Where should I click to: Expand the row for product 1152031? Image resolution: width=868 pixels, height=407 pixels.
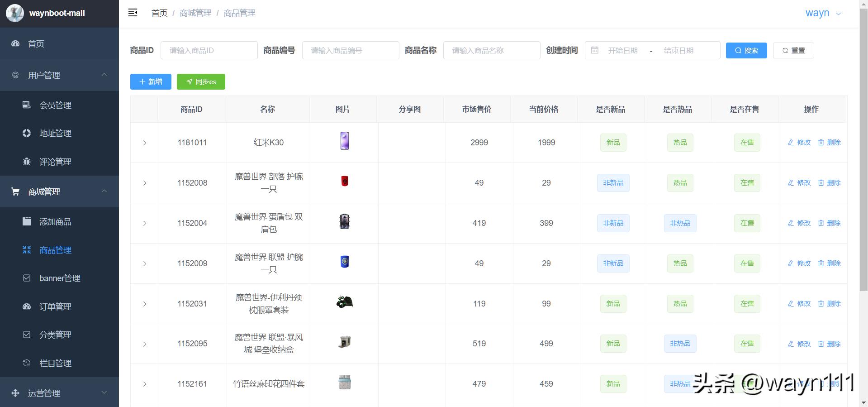[145, 304]
